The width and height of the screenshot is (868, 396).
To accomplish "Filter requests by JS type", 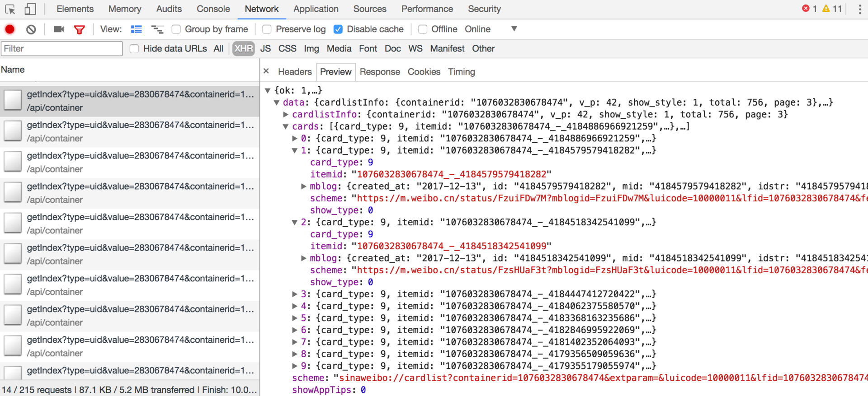I will tap(265, 49).
